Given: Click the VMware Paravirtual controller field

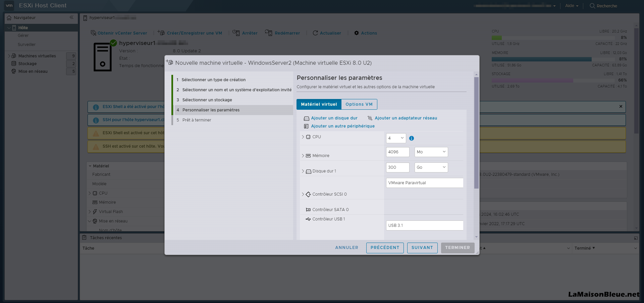Looking at the screenshot, I should click(x=425, y=183).
